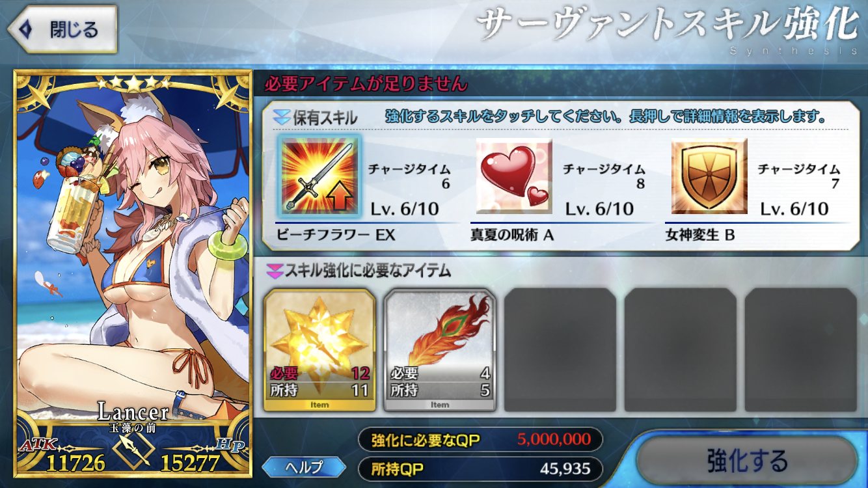
Task: Close the skill enhancement screen with 閉じる
Action: coord(62,29)
